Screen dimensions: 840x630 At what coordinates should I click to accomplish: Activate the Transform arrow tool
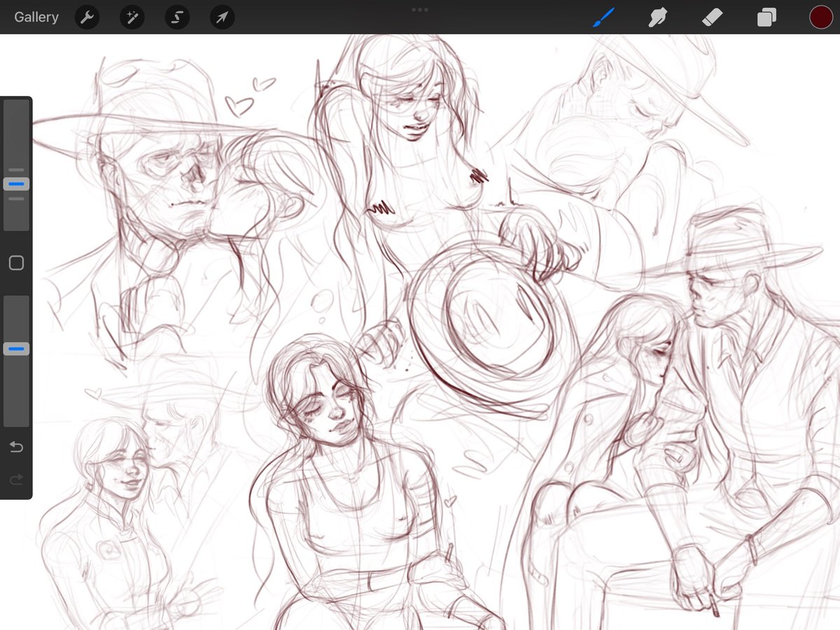coord(222,17)
